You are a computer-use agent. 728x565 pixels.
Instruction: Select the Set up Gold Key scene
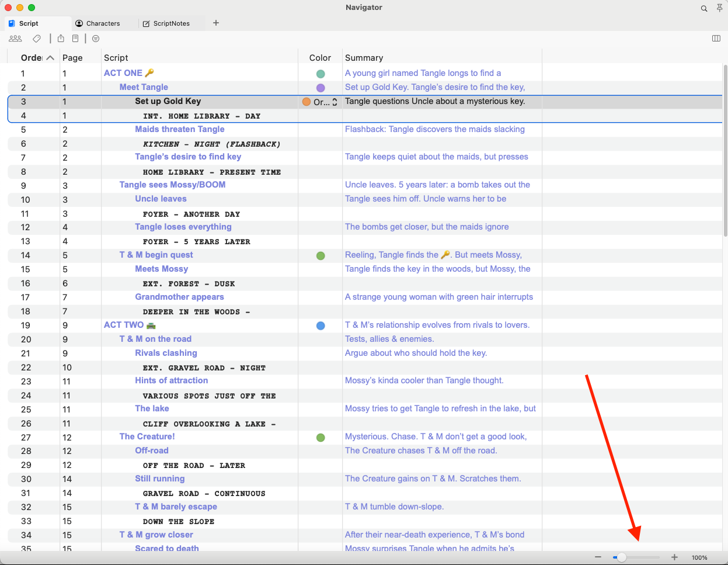[x=168, y=101]
